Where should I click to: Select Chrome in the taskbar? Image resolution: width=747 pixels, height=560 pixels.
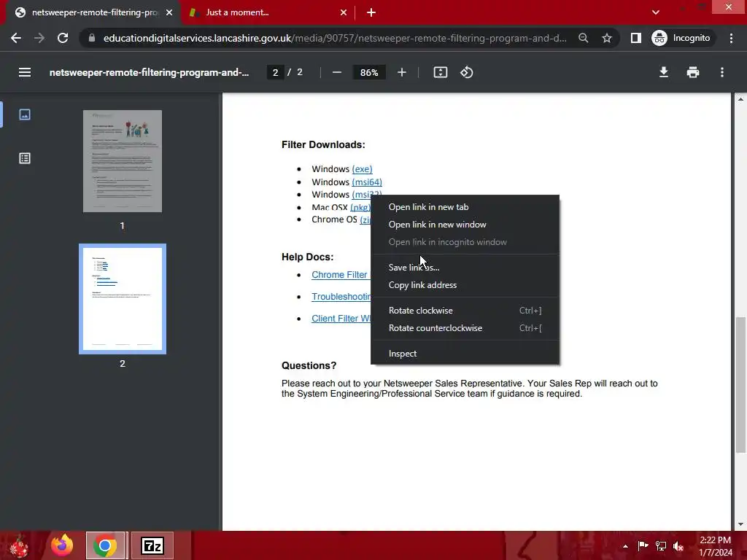[105, 545]
